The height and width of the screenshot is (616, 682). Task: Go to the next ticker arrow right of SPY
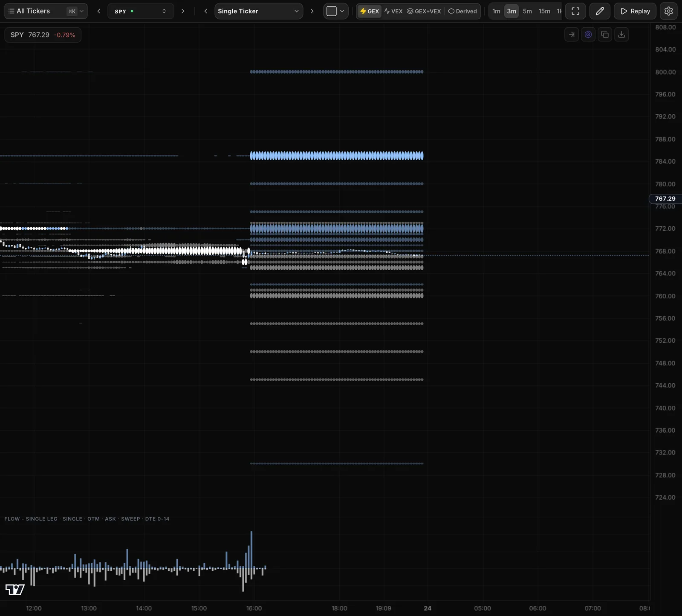(x=183, y=11)
